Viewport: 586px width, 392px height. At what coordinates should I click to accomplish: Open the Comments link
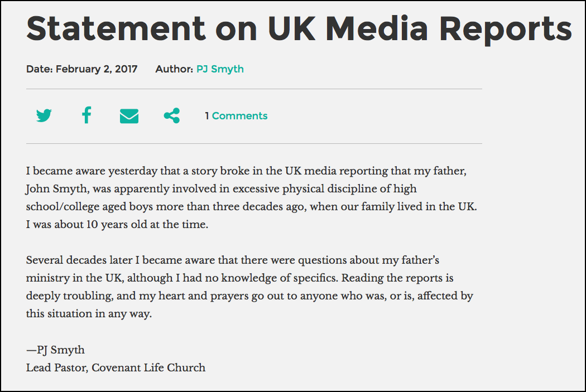point(239,116)
